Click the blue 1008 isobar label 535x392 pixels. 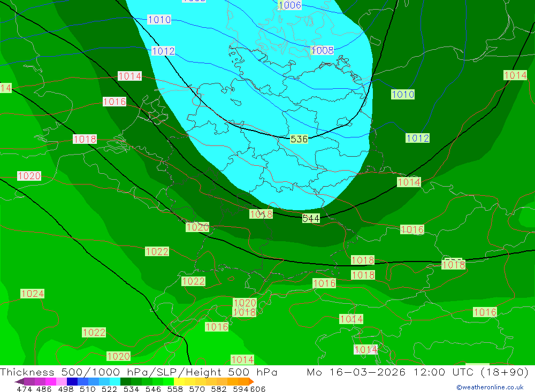coord(323,50)
